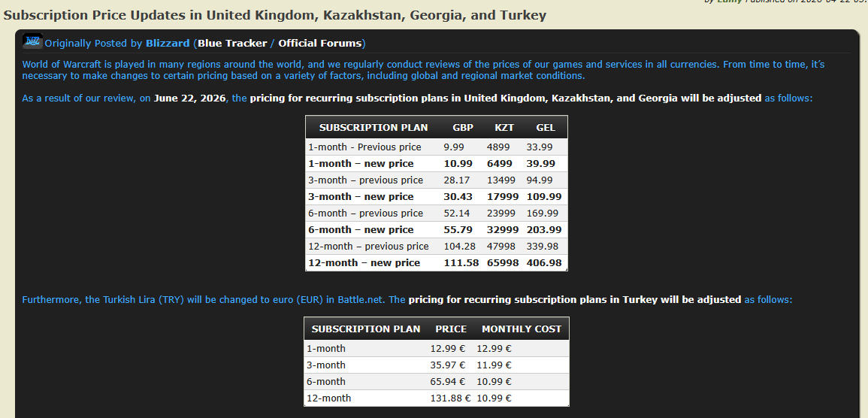868x418 pixels.
Task: Select the '12-month' row in Turkey table
Action: point(436,398)
